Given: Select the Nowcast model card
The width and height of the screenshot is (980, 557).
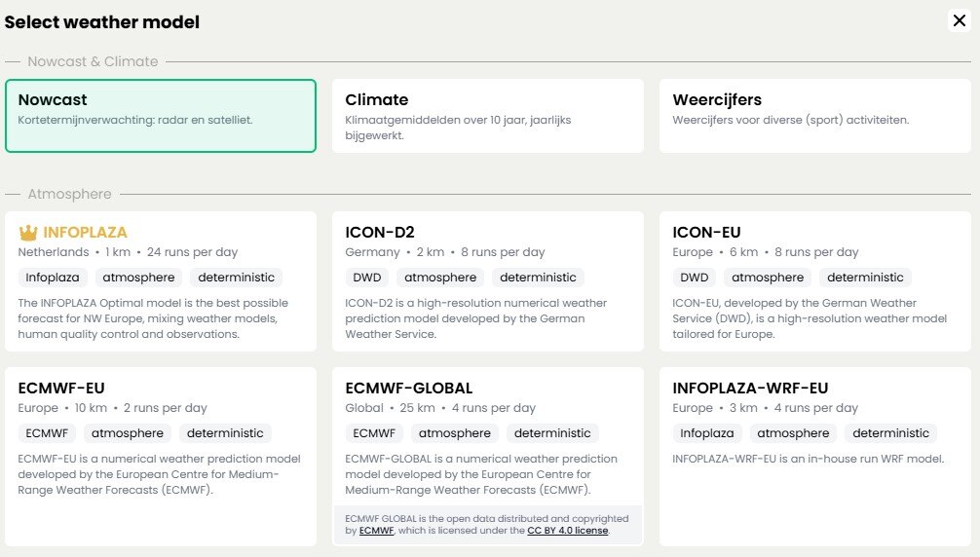Looking at the screenshot, I should pyautogui.click(x=161, y=116).
